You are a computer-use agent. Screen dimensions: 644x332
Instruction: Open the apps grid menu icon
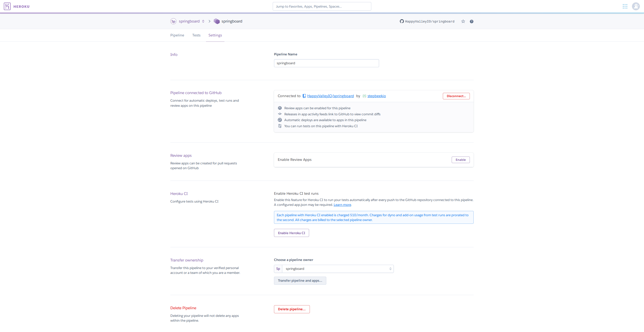pos(625,6)
